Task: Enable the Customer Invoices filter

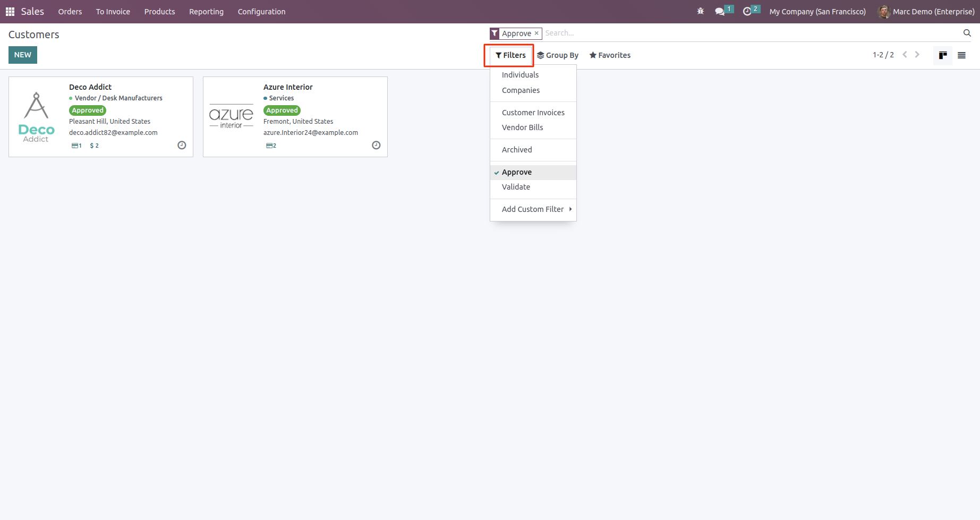Action: 533,113
